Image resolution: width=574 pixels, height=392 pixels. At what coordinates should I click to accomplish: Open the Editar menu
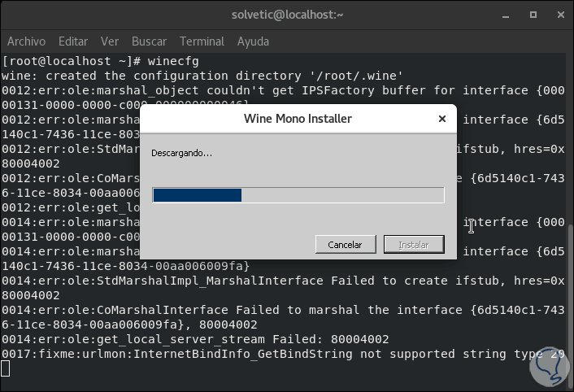click(73, 41)
